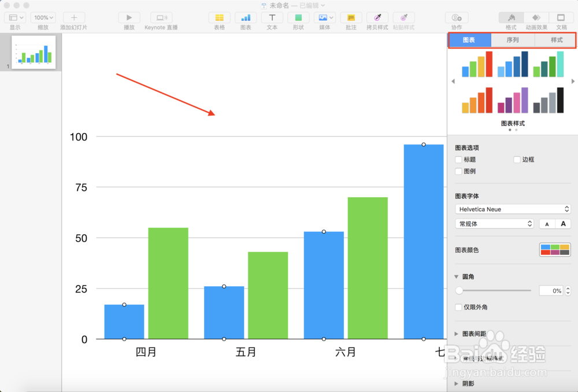
Task: Open the 图表颜色 color swatch picker
Action: pyautogui.click(x=554, y=249)
